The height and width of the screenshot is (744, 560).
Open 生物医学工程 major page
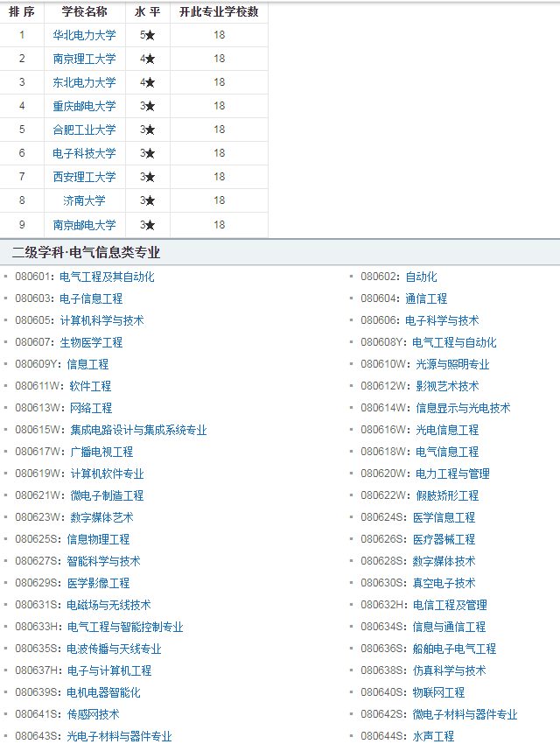91,342
